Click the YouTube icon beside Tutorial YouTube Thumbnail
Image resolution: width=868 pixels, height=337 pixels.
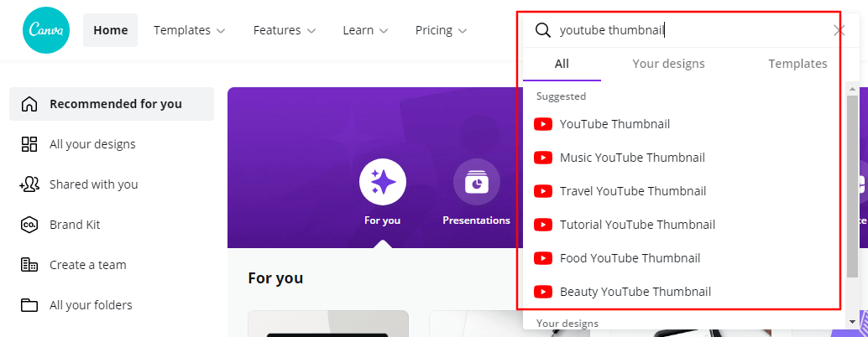tap(543, 225)
